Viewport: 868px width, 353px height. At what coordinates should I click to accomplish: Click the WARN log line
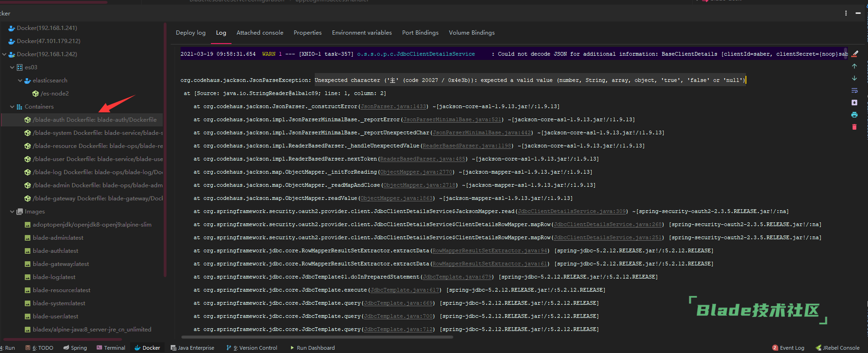(x=514, y=54)
